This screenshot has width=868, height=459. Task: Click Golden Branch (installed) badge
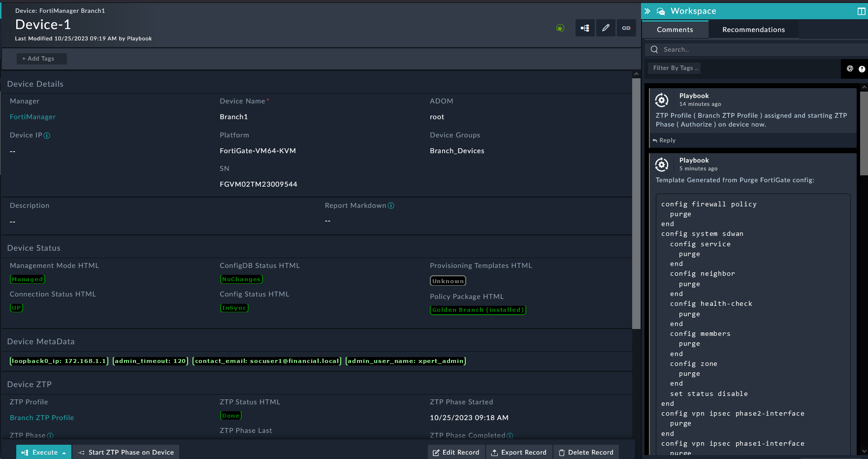point(478,310)
